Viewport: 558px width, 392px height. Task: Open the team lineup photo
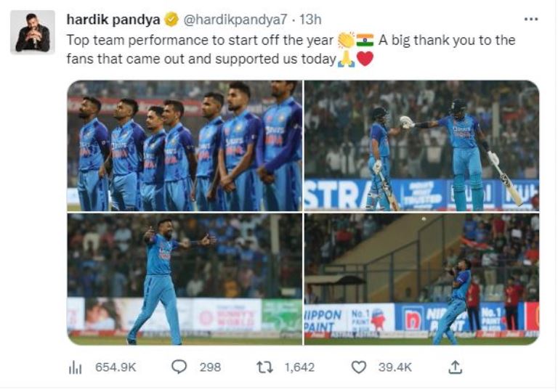point(185,145)
